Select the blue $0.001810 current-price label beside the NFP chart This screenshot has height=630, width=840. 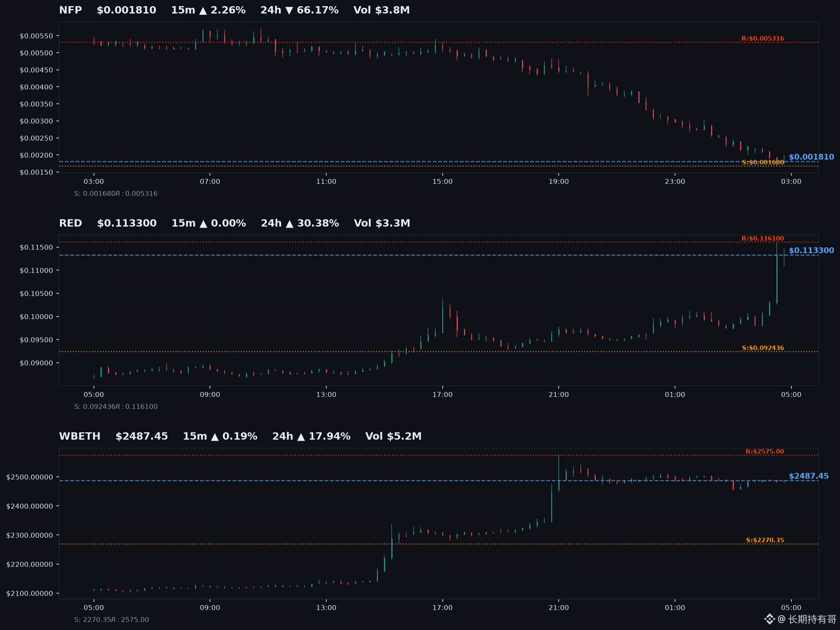pyautogui.click(x=811, y=157)
